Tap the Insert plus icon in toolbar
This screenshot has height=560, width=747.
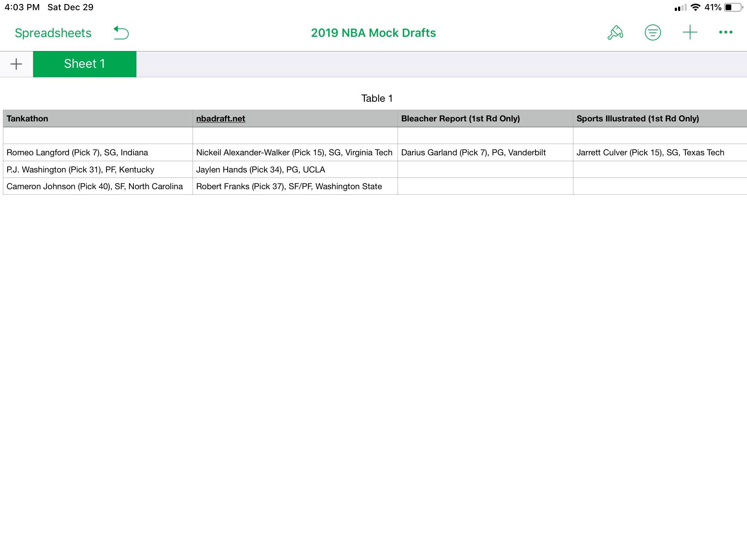[x=690, y=32]
